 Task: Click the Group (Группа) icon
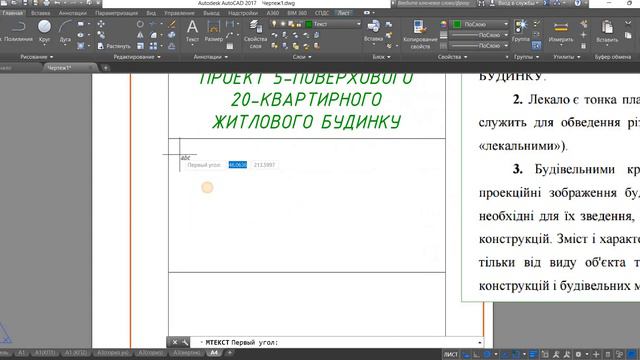pos(520,31)
